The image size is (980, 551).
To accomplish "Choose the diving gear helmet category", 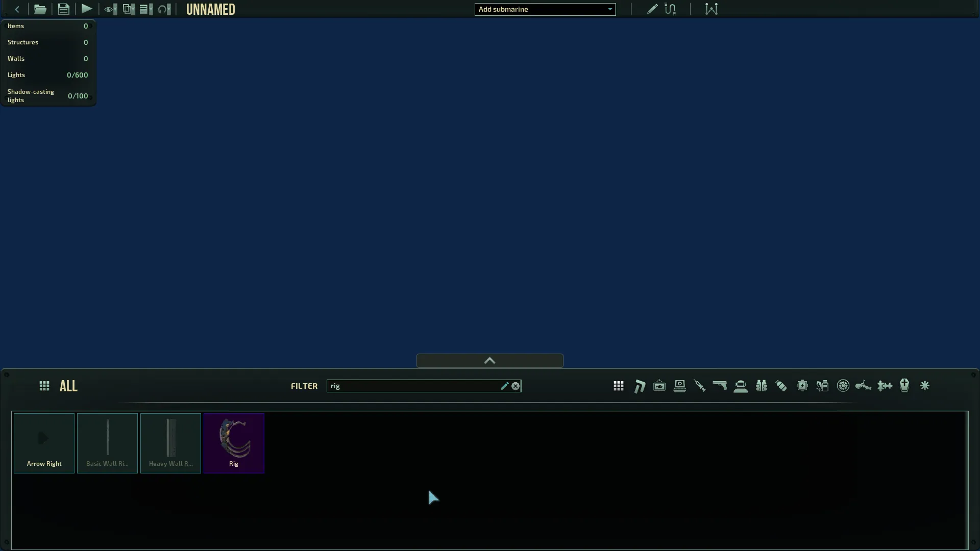I will (x=741, y=386).
